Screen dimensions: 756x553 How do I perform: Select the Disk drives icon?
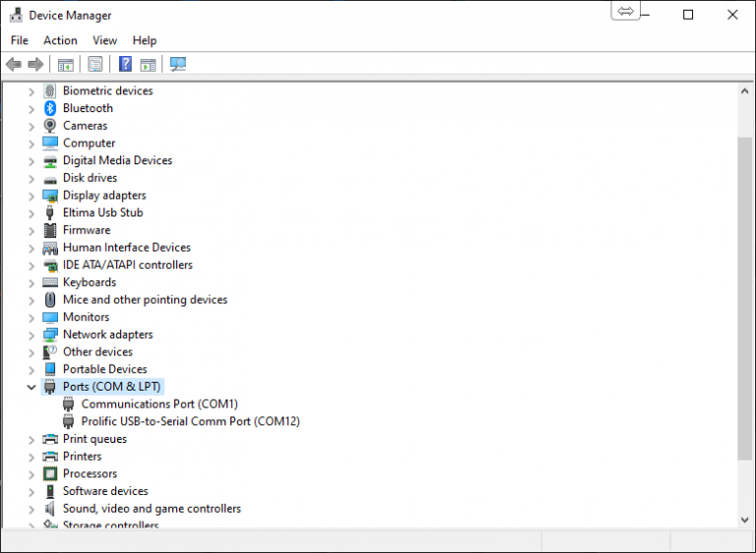49,179
